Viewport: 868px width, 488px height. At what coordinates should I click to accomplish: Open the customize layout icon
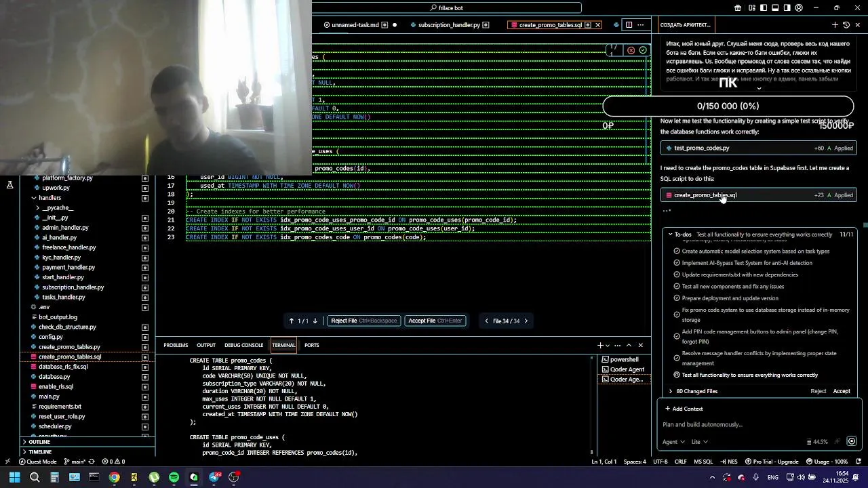pyautogui.click(x=752, y=8)
